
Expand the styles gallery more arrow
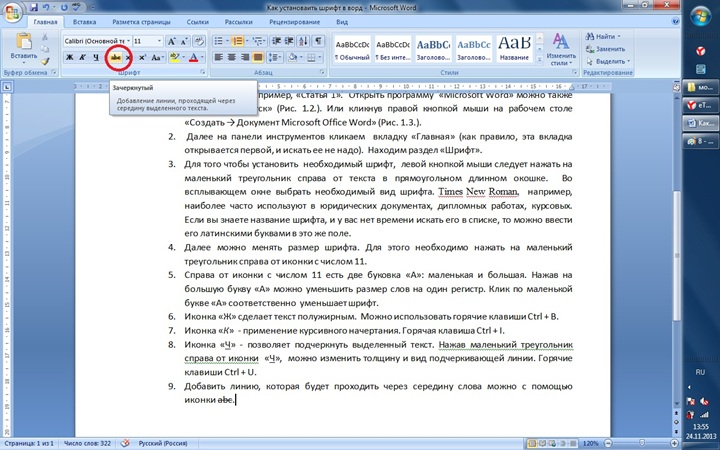click(x=540, y=59)
